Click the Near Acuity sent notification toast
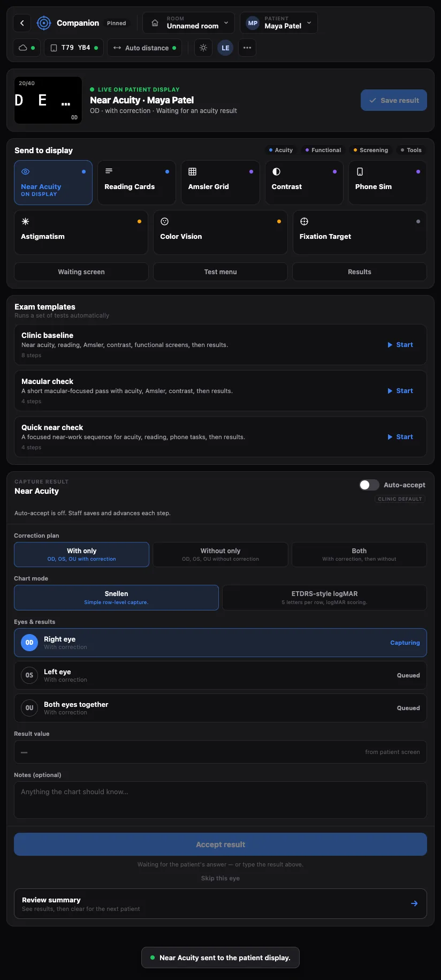Image resolution: width=441 pixels, height=980 pixels. coord(221,958)
